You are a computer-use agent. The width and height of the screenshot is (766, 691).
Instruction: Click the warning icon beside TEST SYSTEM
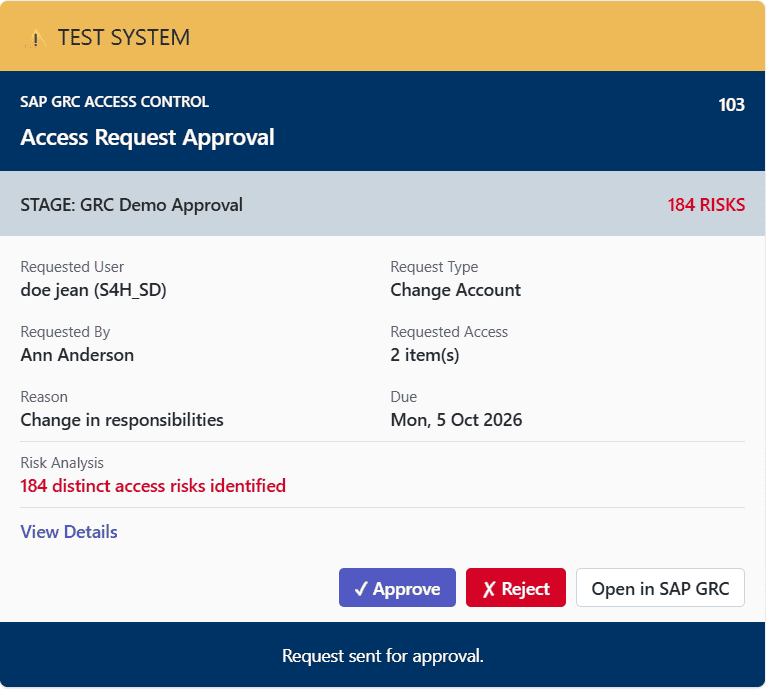(x=36, y=39)
